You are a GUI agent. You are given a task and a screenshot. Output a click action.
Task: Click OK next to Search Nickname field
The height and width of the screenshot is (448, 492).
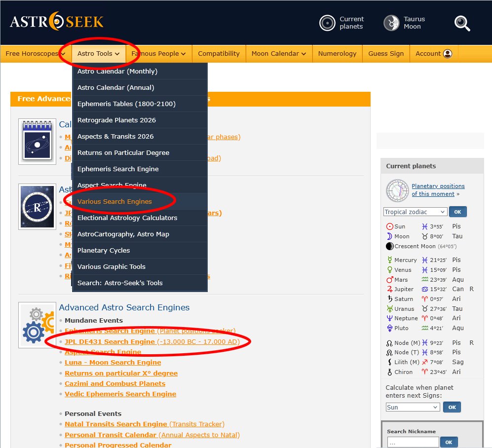point(449,443)
